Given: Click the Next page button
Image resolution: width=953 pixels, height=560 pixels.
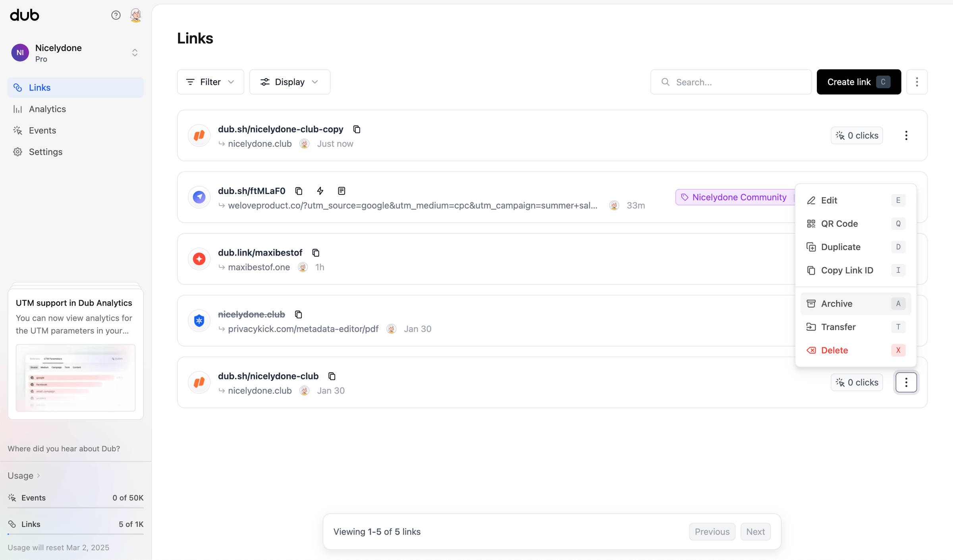Looking at the screenshot, I should 755,532.
